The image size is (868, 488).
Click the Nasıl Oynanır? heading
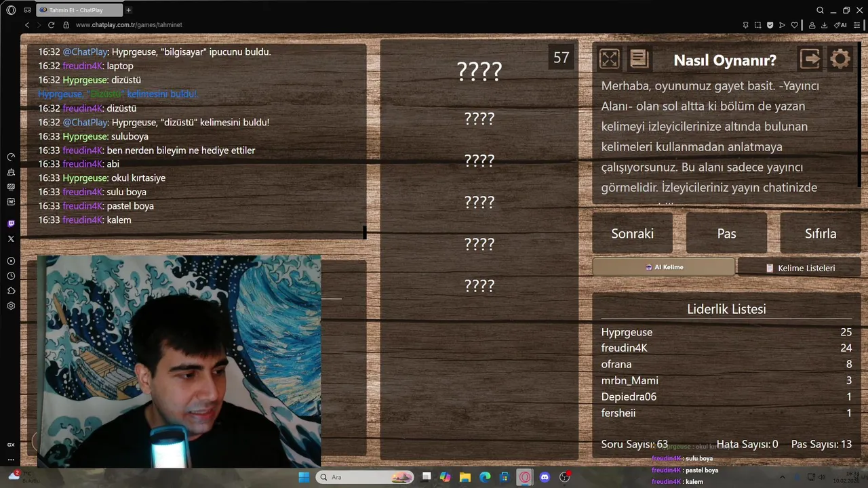coord(725,60)
